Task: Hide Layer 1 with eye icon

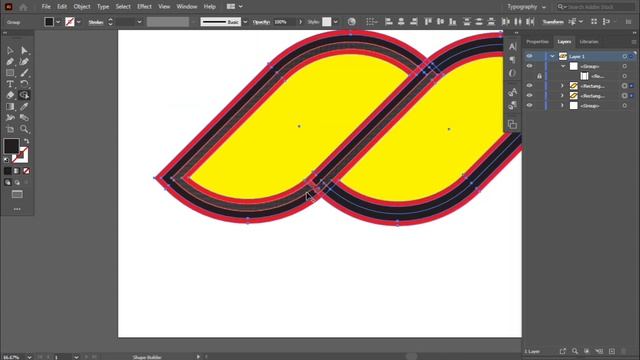Action: click(x=529, y=56)
